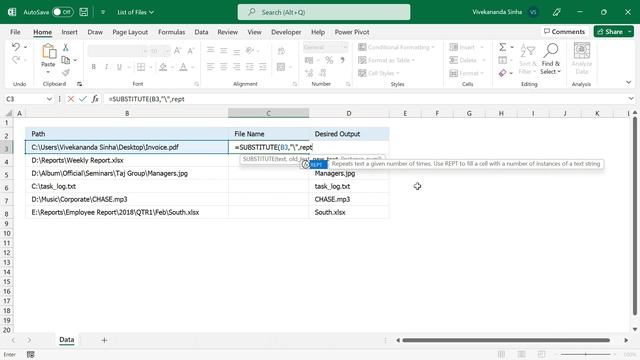Click the AutoSum sigma icon
The width and height of the screenshot is (640, 360).
pyautogui.click(x=502, y=47)
